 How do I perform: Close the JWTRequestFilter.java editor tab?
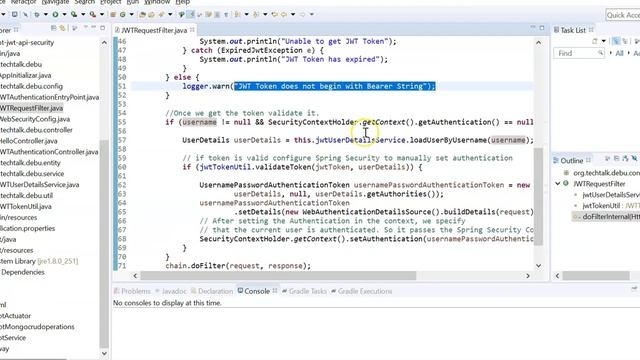[192, 30]
